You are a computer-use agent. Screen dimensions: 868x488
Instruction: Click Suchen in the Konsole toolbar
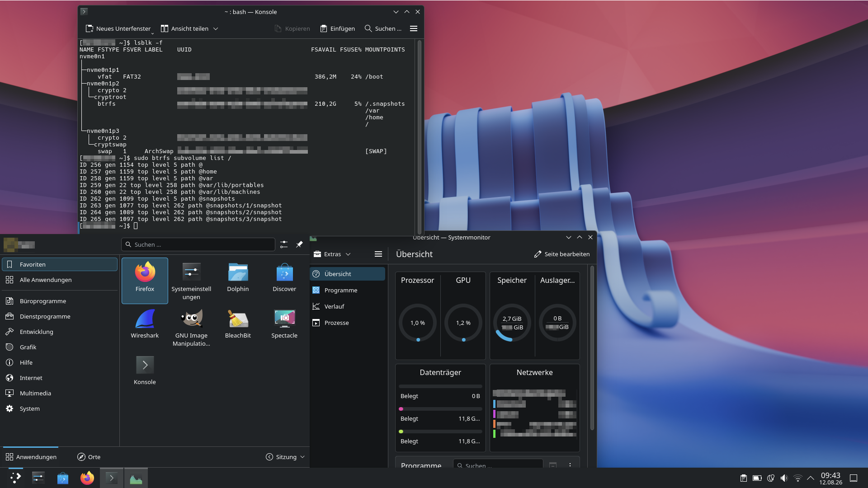tap(383, 28)
